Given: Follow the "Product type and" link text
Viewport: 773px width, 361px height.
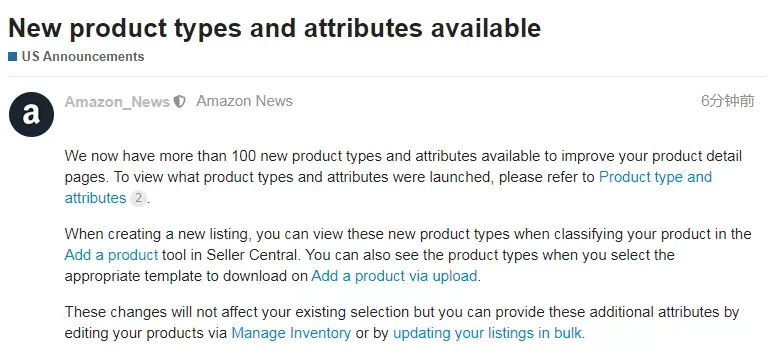Looking at the screenshot, I should [x=655, y=177].
